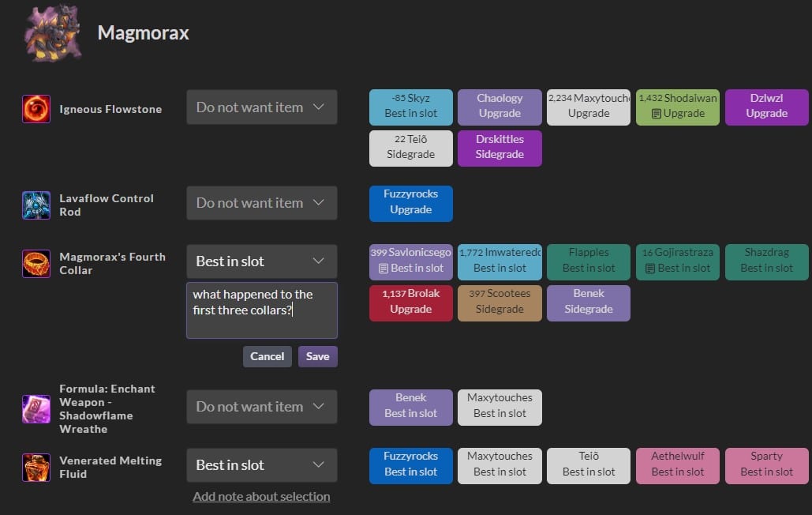The image size is (812, 515).
Task: Open the Venerated Melting Fluid 'Best in slot' dropdown
Action: tap(261, 465)
